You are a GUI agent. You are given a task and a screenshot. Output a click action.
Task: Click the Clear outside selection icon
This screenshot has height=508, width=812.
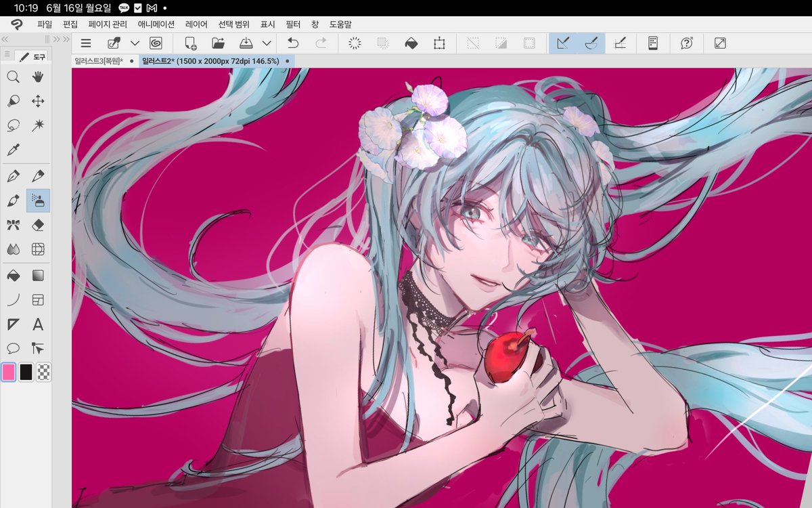[383, 43]
